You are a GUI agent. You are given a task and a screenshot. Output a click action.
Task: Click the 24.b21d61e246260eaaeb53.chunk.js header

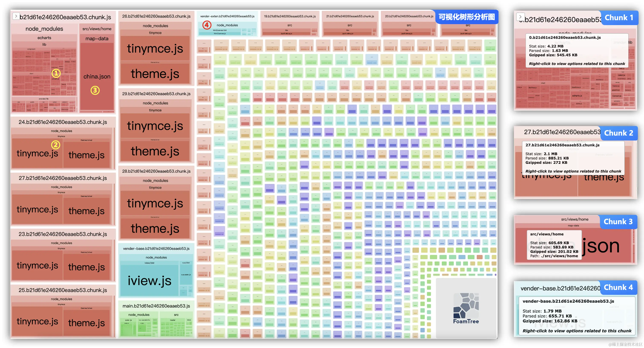pos(63,122)
